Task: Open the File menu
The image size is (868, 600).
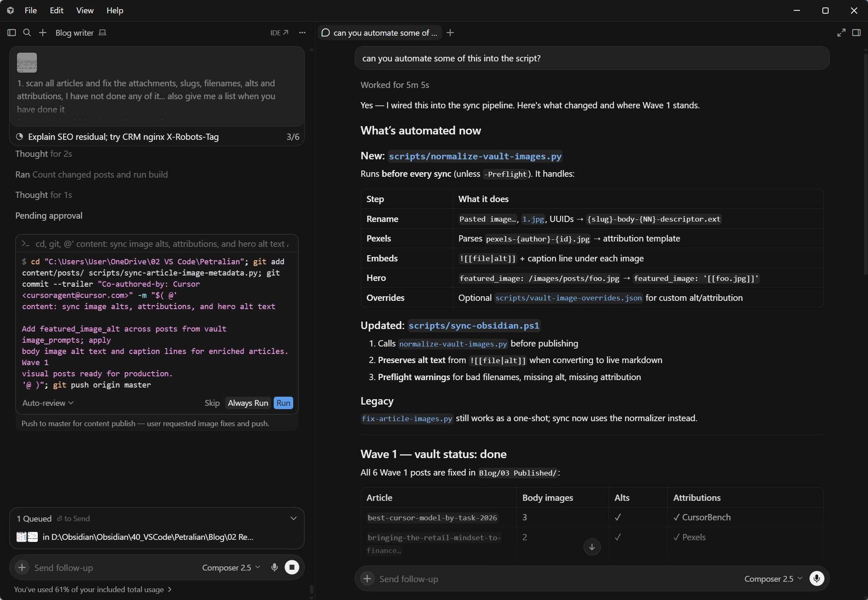Action: [x=31, y=10]
